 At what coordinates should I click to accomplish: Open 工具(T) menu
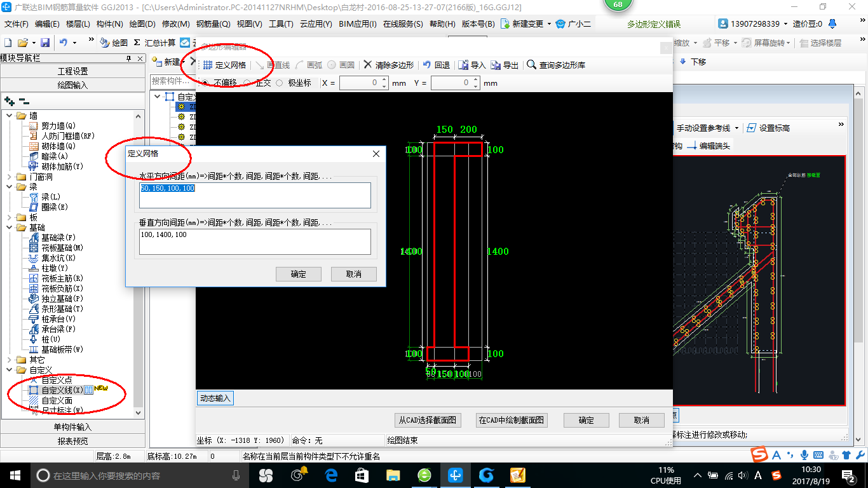[281, 24]
